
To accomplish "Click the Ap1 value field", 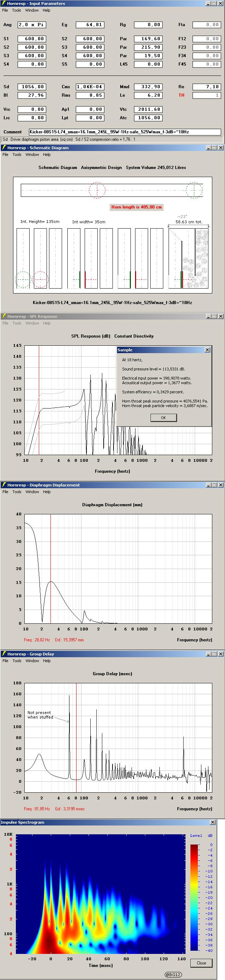I will click(90, 109).
